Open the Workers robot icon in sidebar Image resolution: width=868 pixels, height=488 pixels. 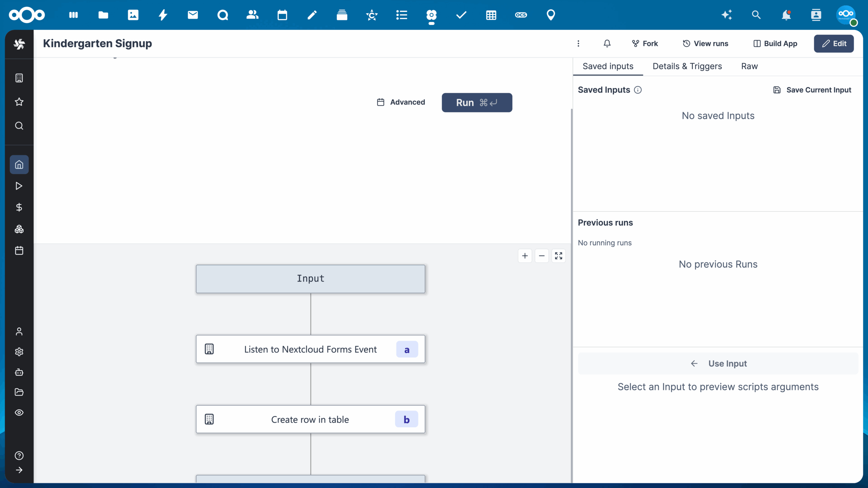tap(19, 372)
